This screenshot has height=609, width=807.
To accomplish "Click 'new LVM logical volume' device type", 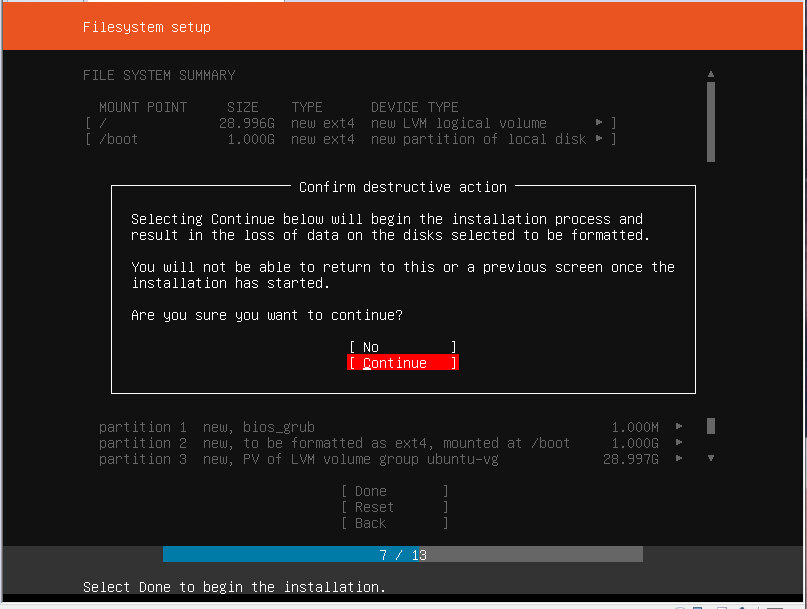I will (x=459, y=123).
